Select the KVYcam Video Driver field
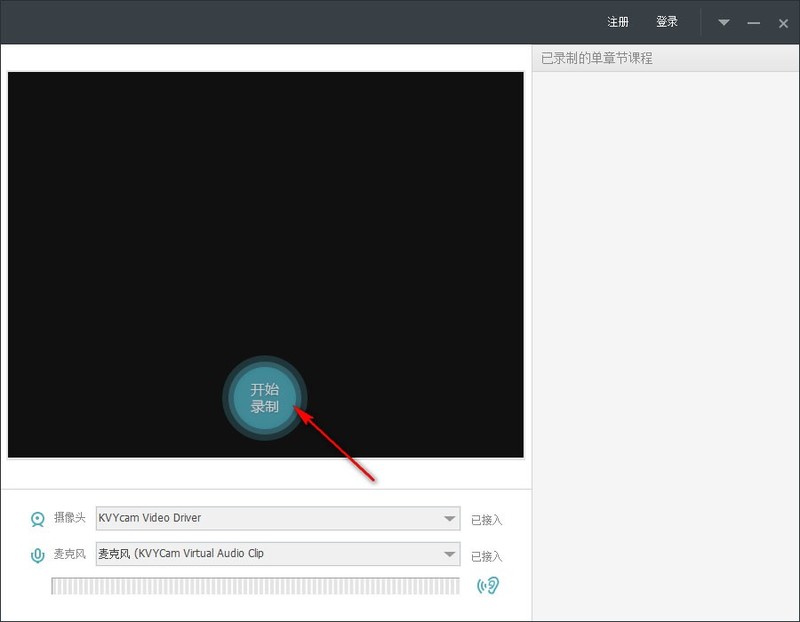 (x=278, y=518)
